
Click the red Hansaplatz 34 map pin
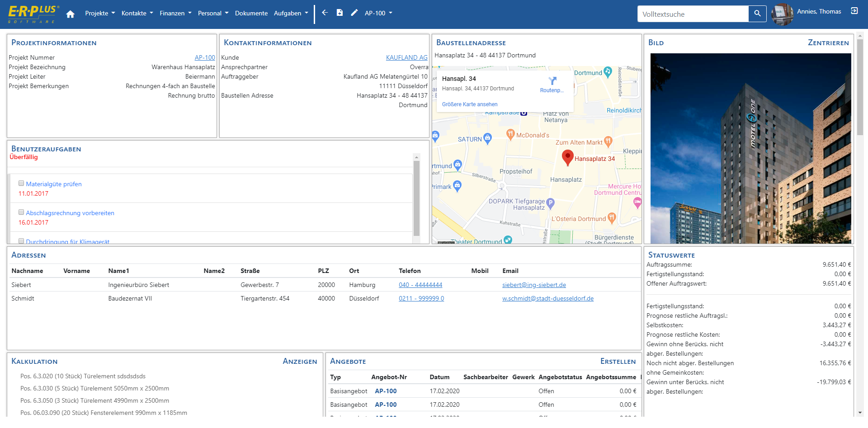[567, 157]
